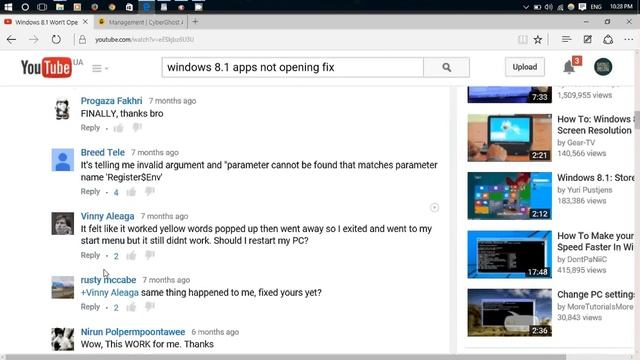
Task: Thumbs up Breed Tele's comment
Action: [x=131, y=192]
